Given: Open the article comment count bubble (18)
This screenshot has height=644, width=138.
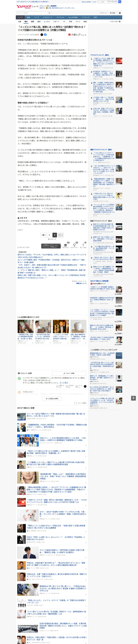Looking at the screenshot, I should click(32, 35).
